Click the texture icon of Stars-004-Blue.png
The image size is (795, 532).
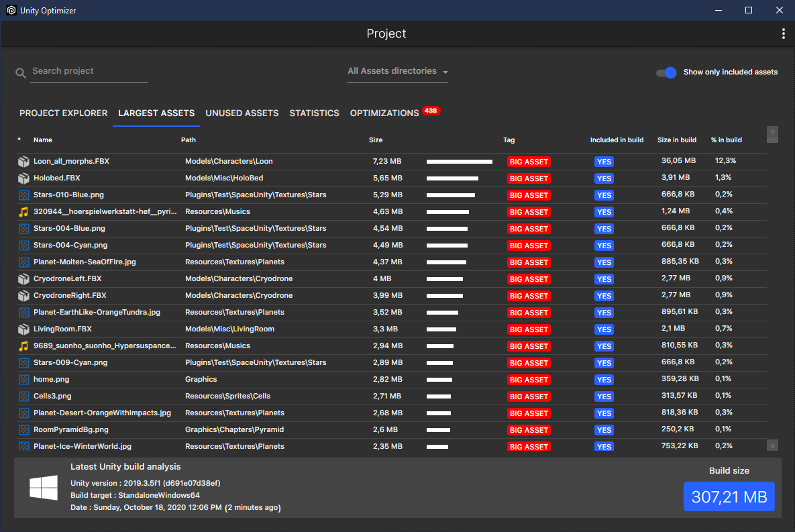coord(23,228)
